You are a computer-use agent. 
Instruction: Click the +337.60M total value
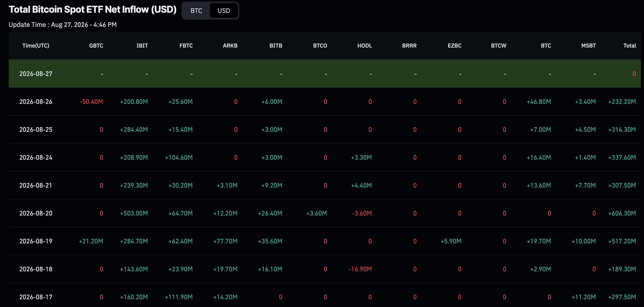pyautogui.click(x=622, y=158)
